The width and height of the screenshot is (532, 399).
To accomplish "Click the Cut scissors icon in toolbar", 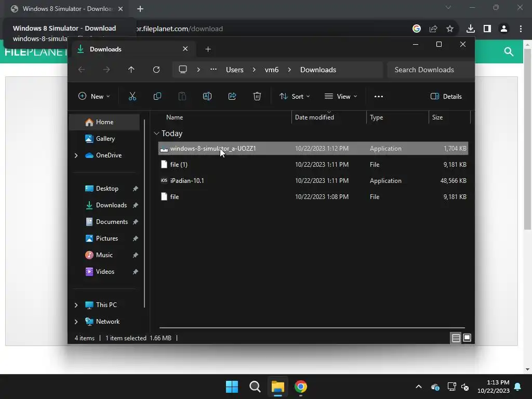I will tap(132, 96).
